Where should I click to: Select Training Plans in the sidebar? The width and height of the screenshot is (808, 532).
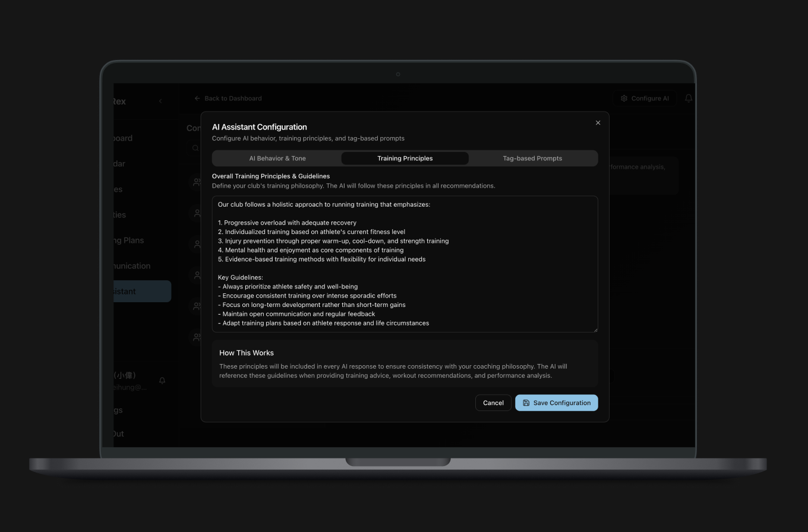coord(128,240)
